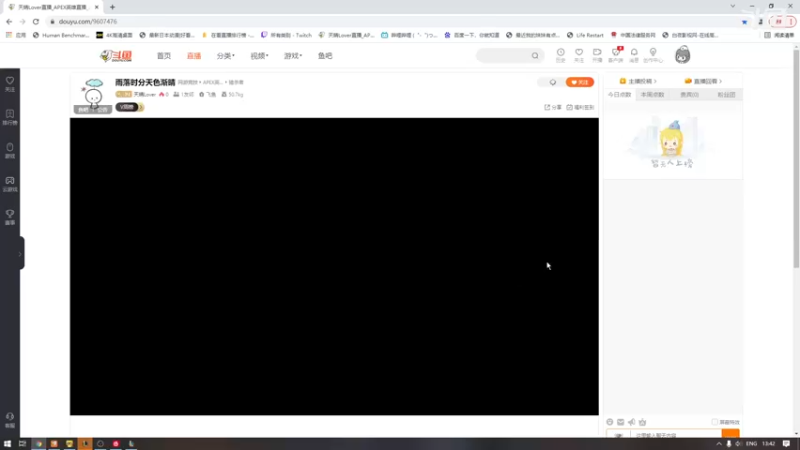Viewport: 800px width, 450px height.
Task: Show hidden tray icons with the up chevron
Action: click(719, 444)
